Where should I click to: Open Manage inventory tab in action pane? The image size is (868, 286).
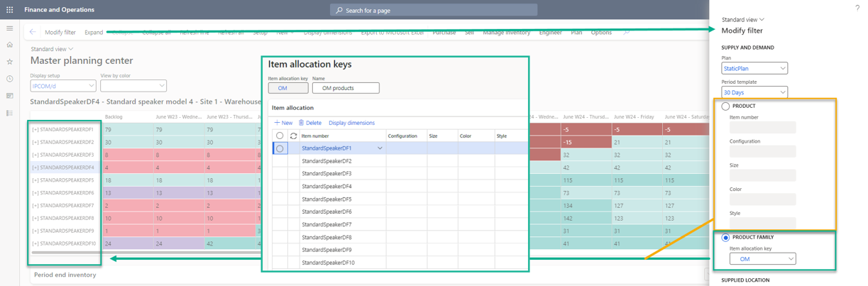507,33
